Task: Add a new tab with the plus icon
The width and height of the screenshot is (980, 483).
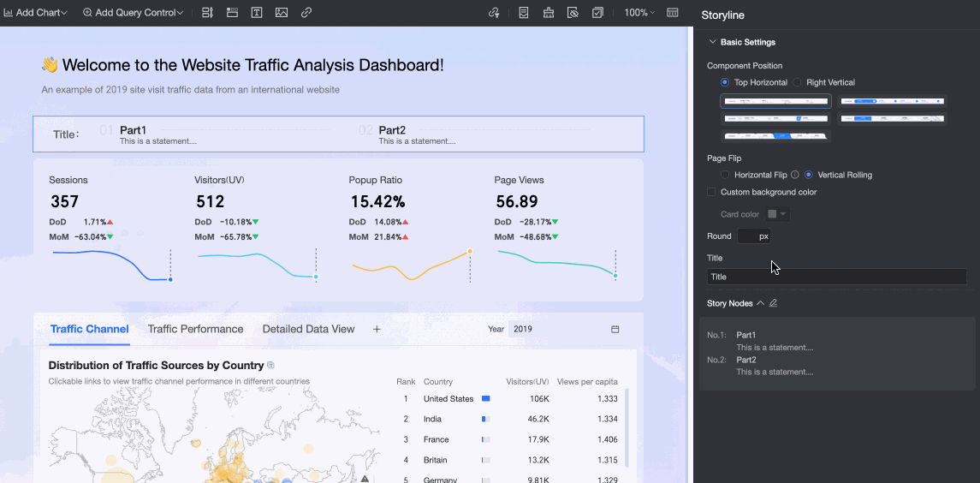Action: pyautogui.click(x=377, y=329)
